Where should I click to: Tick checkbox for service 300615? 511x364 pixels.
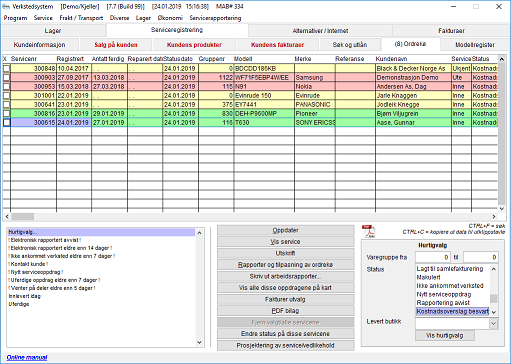(x=6, y=122)
